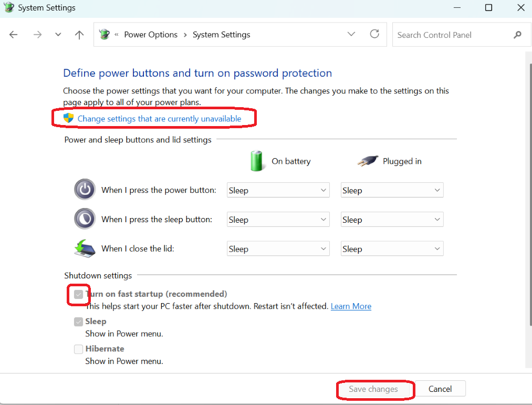Click the green battery icon
The height and width of the screenshot is (405, 532).
point(256,161)
